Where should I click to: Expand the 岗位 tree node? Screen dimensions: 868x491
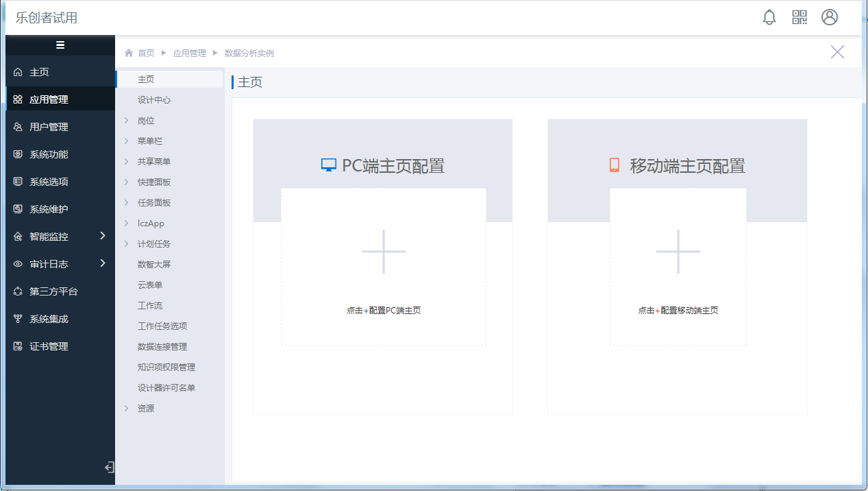coord(126,121)
